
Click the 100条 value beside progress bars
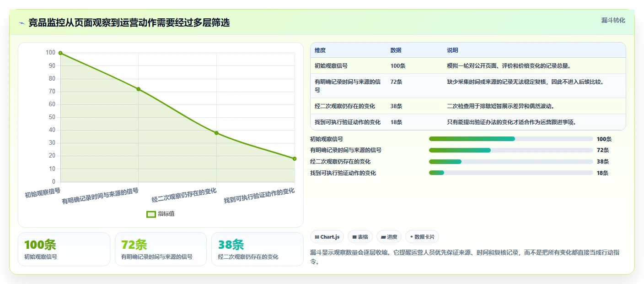pos(604,139)
